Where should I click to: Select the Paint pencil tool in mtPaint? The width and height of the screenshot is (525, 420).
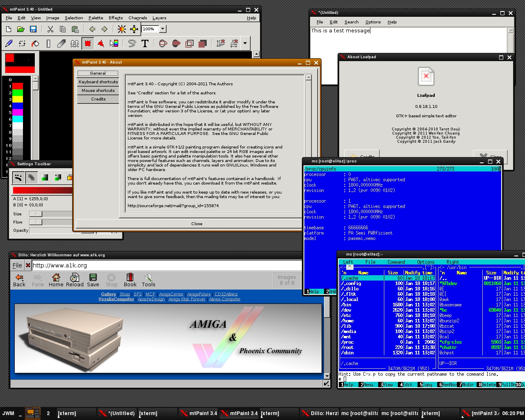click(x=9, y=43)
